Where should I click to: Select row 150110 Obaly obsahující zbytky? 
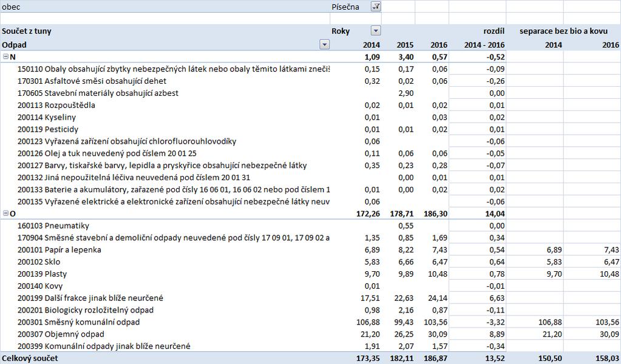coord(174,69)
